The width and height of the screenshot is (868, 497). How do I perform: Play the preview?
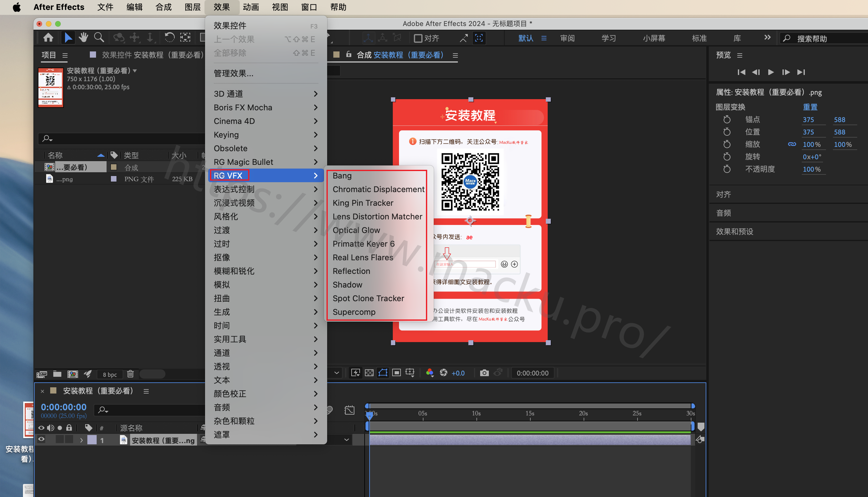(771, 72)
